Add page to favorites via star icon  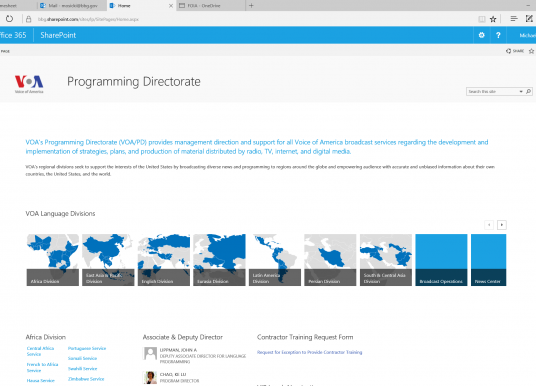point(493,19)
